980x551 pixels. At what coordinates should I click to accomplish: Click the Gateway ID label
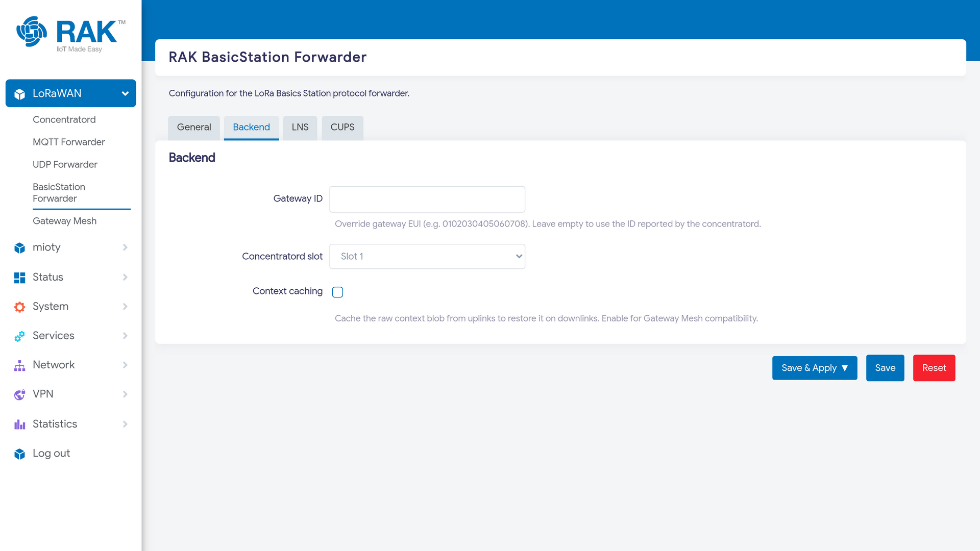pos(298,198)
